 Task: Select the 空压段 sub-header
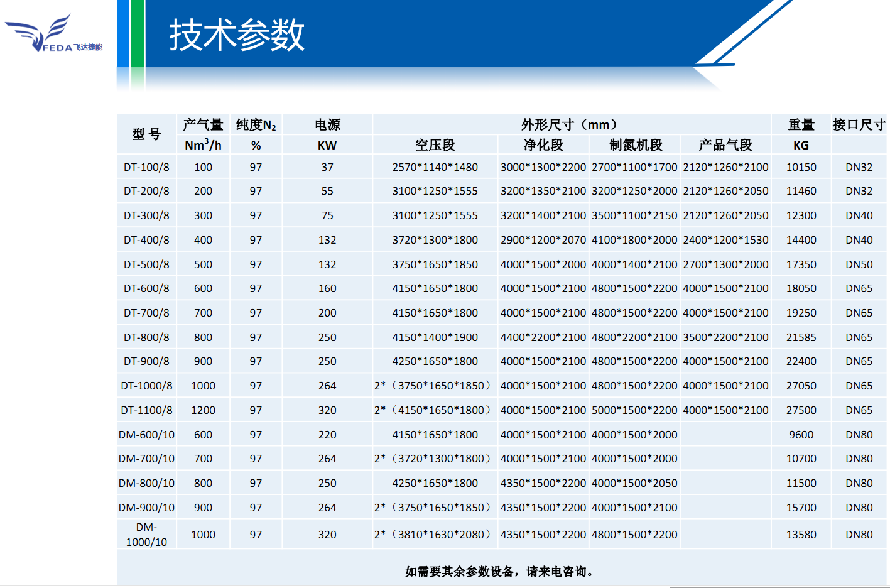pyautogui.click(x=435, y=145)
